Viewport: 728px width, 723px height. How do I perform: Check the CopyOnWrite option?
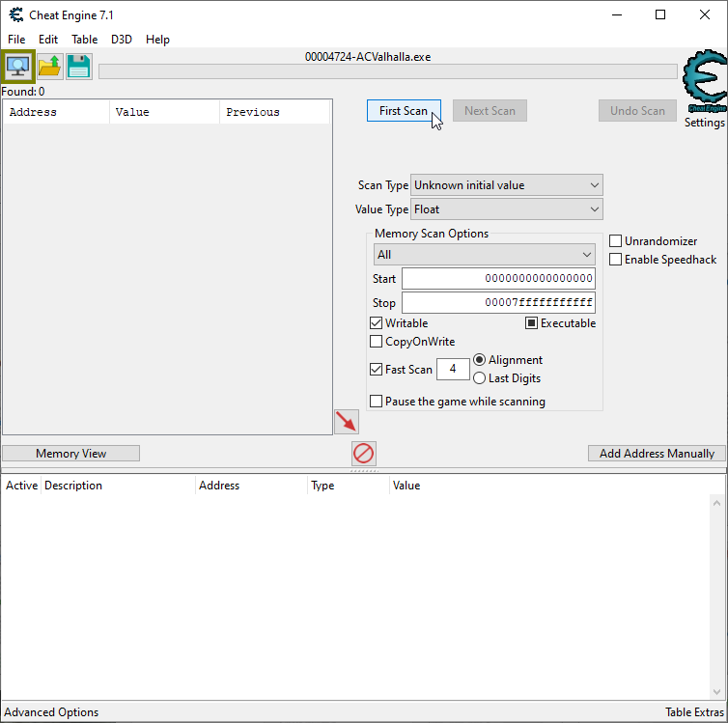coord(377,341)
